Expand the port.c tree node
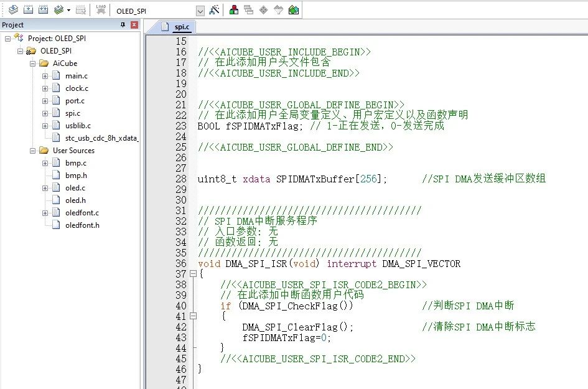Image resolution: width=588 pixels, height=389 pixels. (x=45, y=101)
